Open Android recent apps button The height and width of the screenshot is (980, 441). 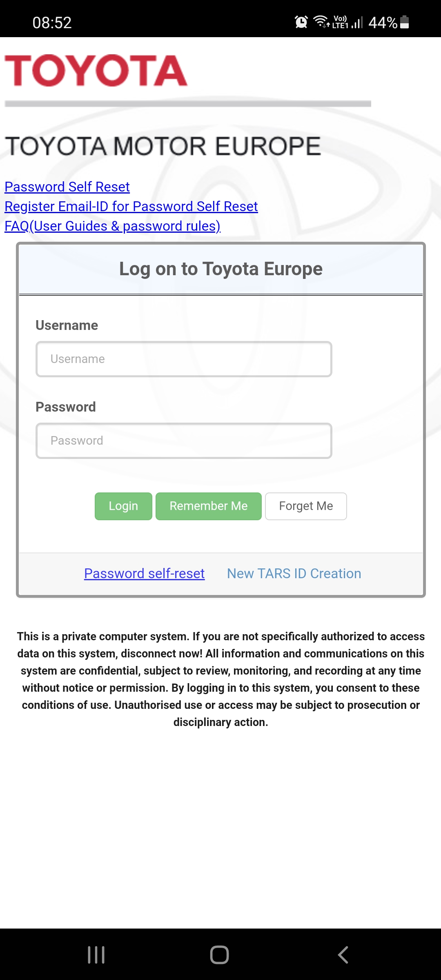pyautogui.click(x=96, y=955)
